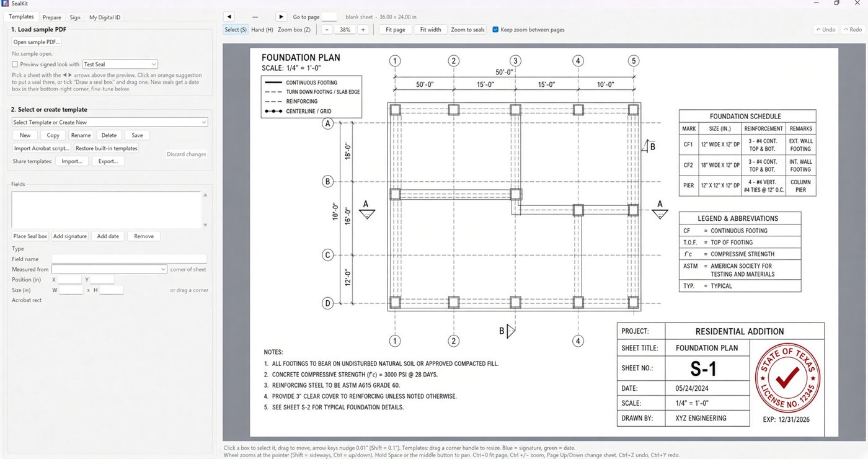Zoom in with the plus button
The image size is (868, 459).
pyautogui.click(x=363, y=30)
